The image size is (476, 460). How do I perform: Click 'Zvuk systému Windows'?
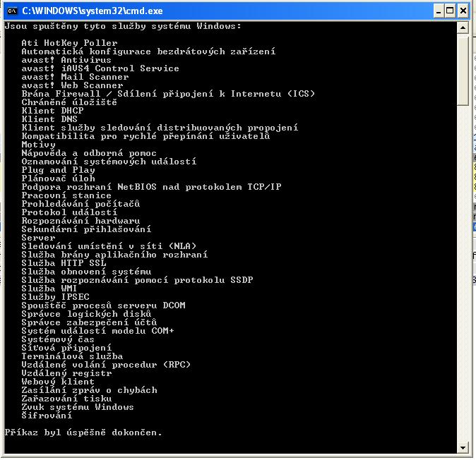[x=78, y=407]
